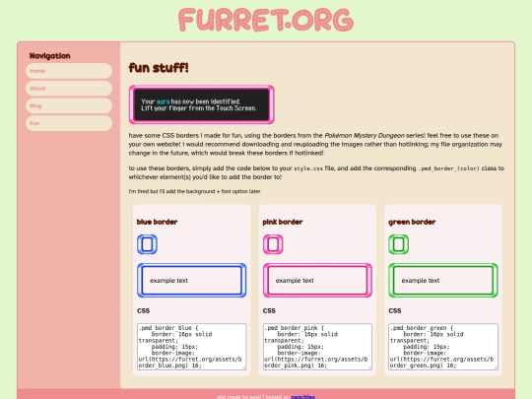The image size is (532, 399).
Task: Click the 'fun stuff!' heading
Action: [x=159, y=68]
